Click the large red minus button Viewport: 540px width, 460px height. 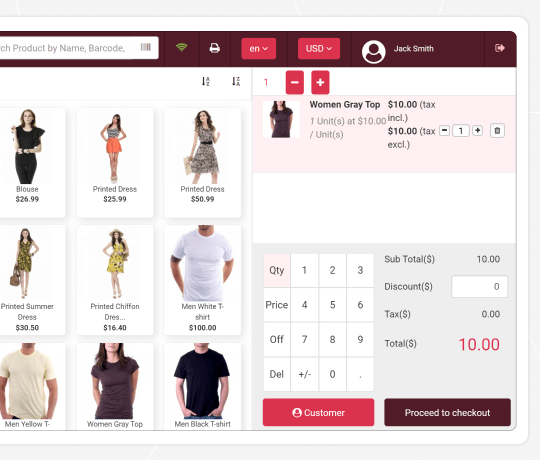click(295, 82)
